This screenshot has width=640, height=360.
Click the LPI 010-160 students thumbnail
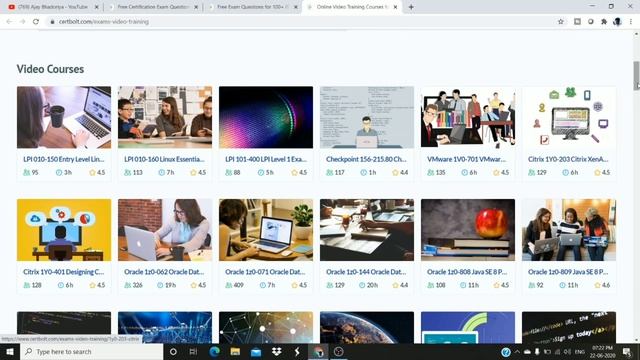(x=165, y=117)
